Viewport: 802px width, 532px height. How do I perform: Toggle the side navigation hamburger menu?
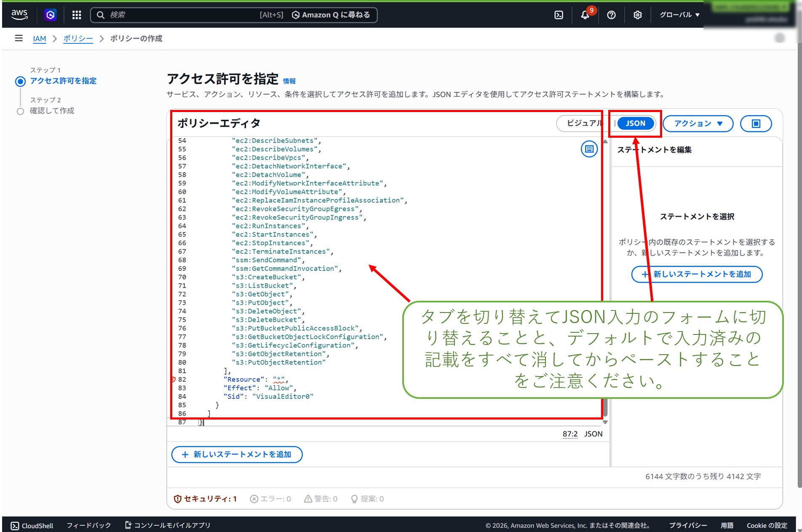point(19,38)
